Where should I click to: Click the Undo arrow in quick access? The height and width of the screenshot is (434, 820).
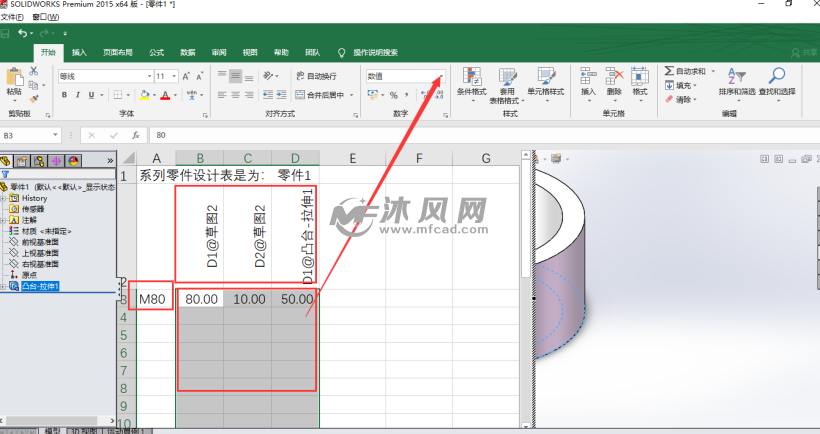point(22,33)
